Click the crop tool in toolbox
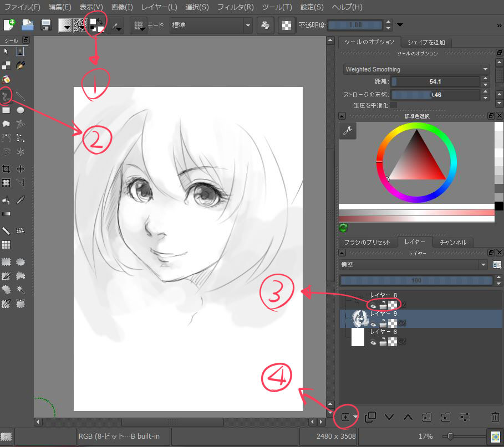Viewport: 504px width, 447px height. (x=7, y=169)
